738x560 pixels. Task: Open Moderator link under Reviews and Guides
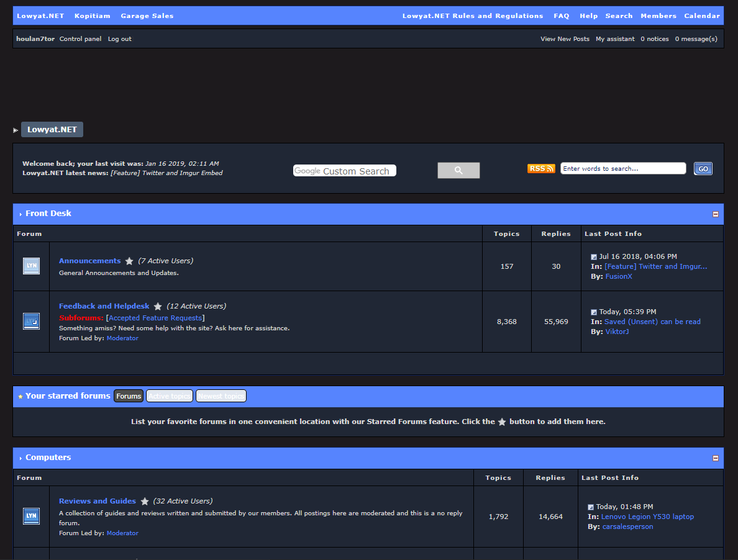click(122, 533)
